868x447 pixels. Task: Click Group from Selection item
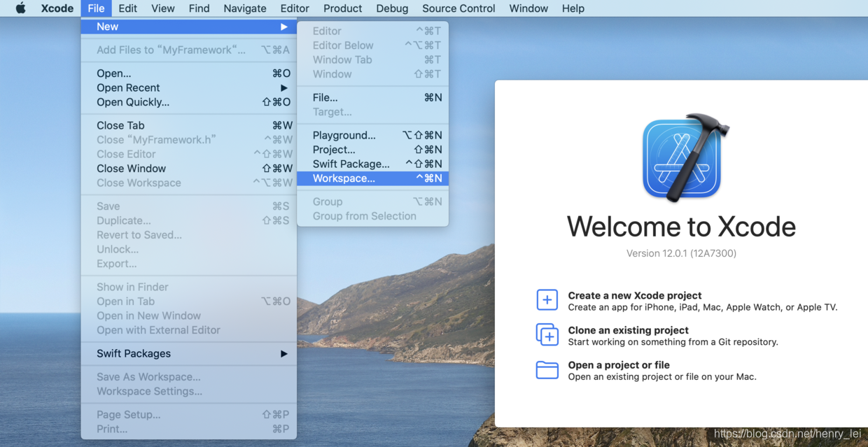[x=372, y=216]
